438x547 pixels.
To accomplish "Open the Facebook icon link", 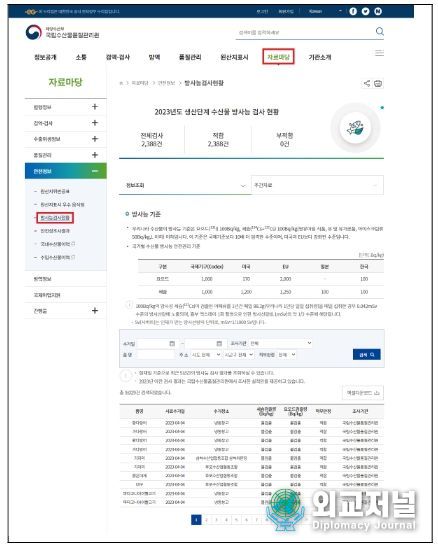I will 353,12.
